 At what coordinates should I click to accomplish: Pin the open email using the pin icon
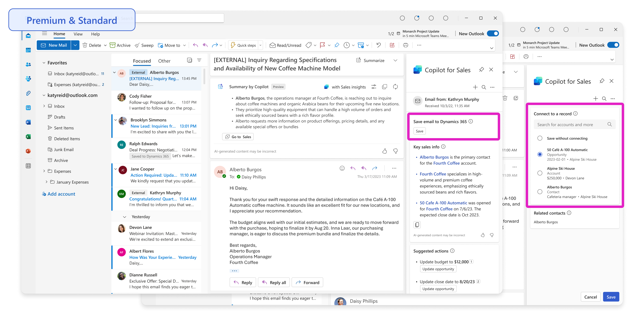pos(337,45)
